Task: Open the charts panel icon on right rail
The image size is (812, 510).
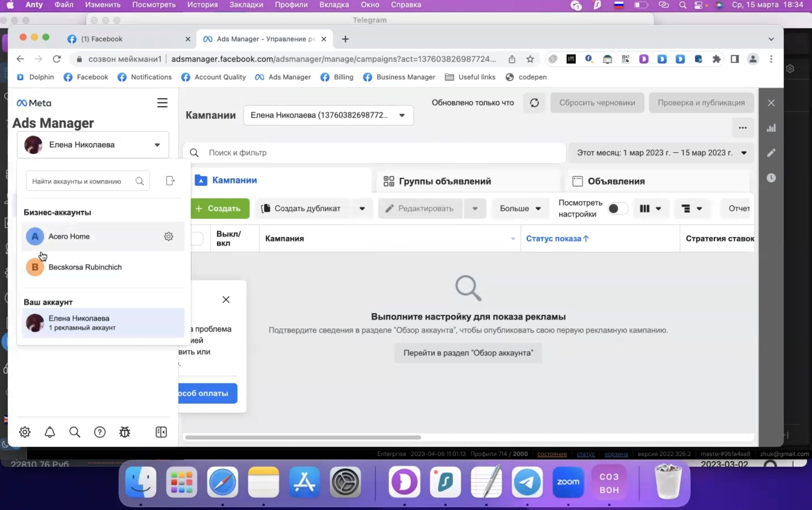Action: coord(771,128)
